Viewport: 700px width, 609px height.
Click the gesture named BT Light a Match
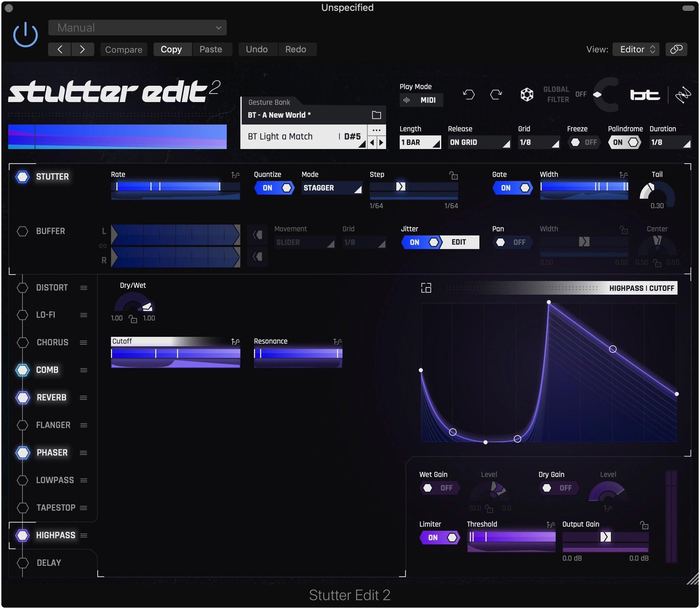[281, 136]
